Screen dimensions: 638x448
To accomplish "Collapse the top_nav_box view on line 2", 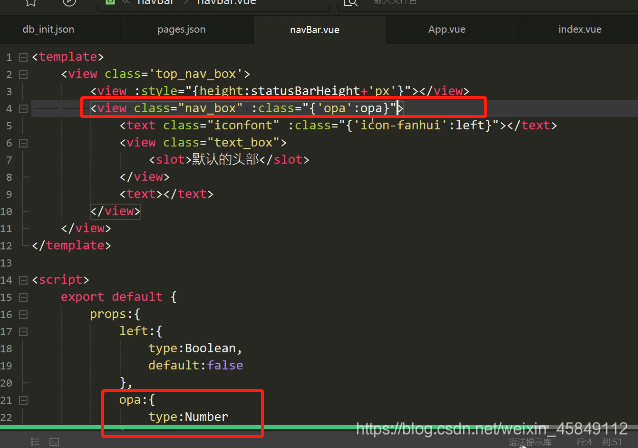I will [24, 74].
